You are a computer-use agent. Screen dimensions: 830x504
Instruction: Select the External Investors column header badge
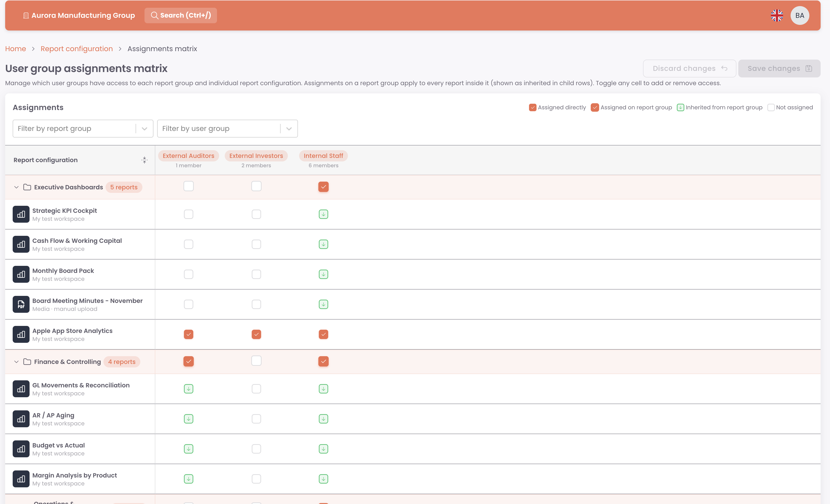(256, 156)
